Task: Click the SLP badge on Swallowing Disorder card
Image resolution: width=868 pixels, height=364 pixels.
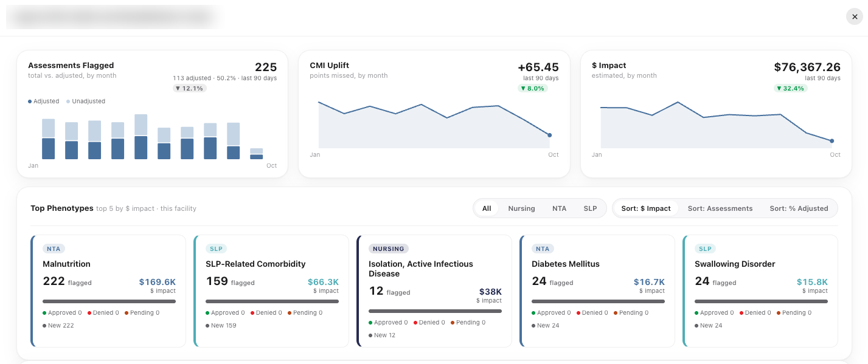Action: click(x=706, y=249)
